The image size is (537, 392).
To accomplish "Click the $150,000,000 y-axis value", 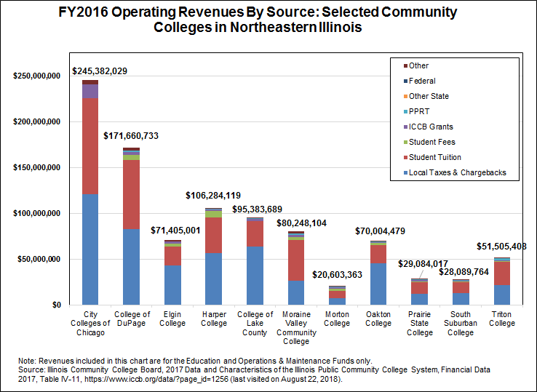I will pos(36,168).
